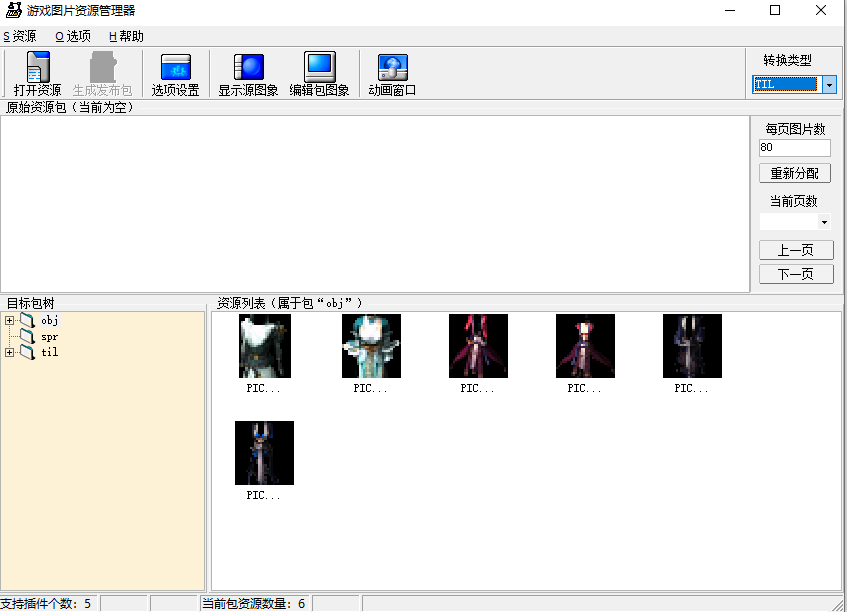Click the app icon in the title bar

(x=14, y=10)
